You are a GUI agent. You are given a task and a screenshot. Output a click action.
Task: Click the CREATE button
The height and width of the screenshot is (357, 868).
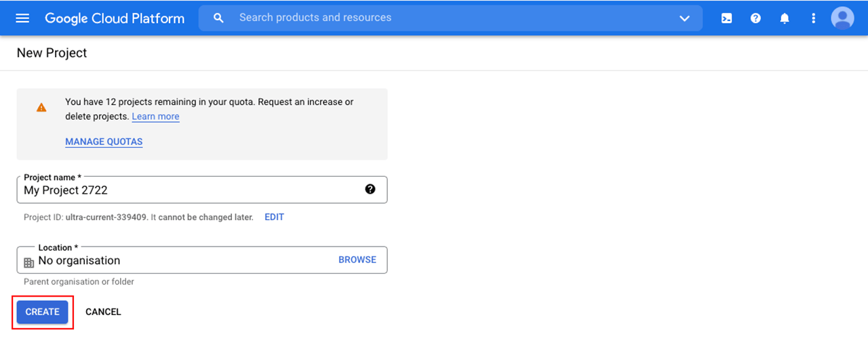[x=43, y=312]
